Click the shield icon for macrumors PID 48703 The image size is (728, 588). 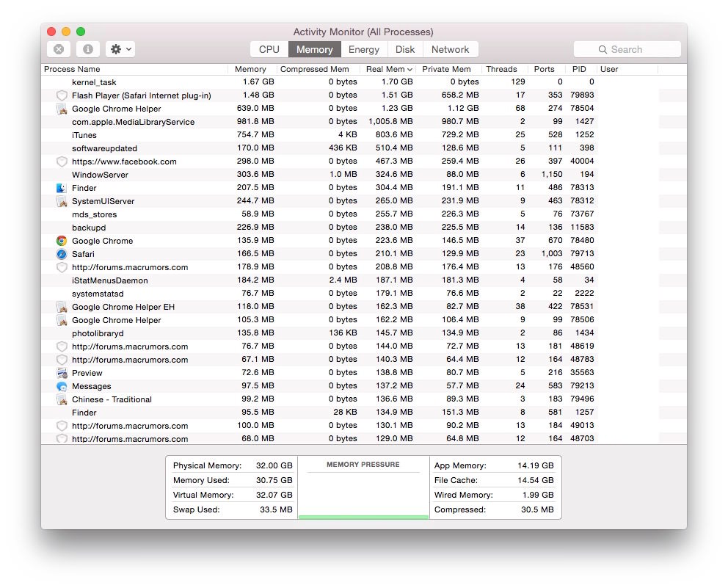(x=62, y=439)
